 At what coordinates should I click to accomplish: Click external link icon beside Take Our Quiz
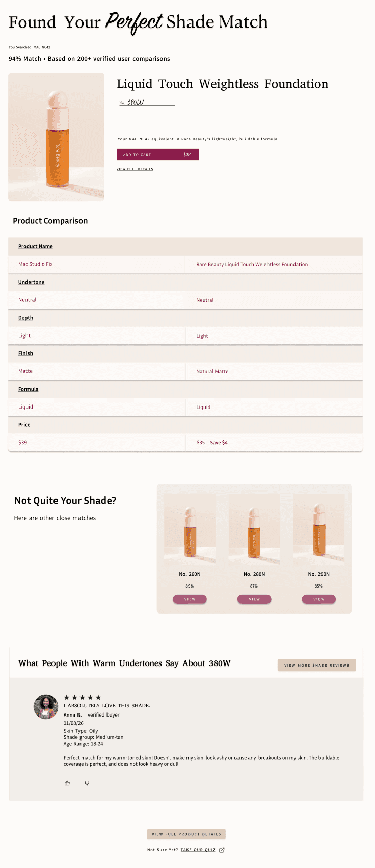(x=222, y=850)
